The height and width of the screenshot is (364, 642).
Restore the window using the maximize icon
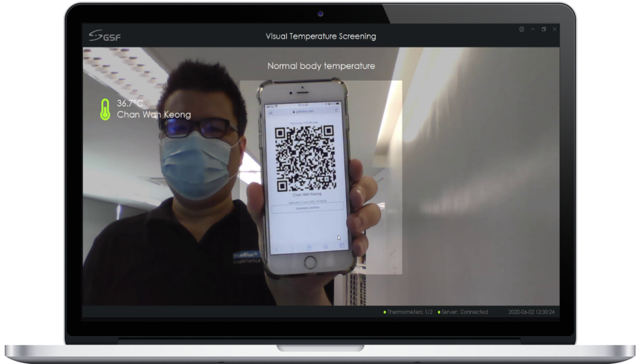tap(544, 29)
